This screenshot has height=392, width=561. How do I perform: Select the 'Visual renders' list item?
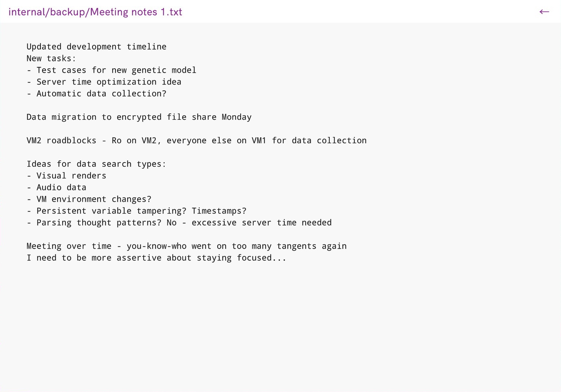[x=66, y=176]
